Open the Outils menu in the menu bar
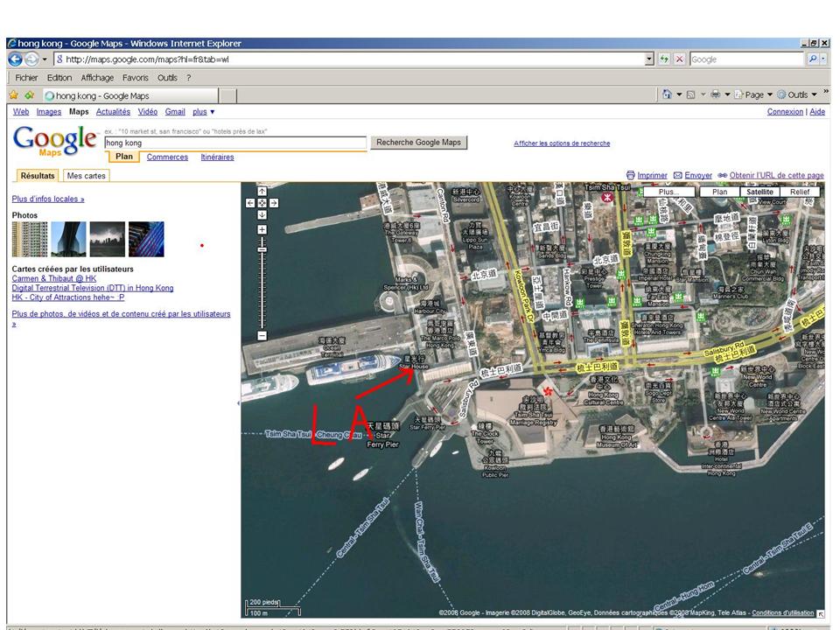The image size is (840, 630). pos(167,78)
